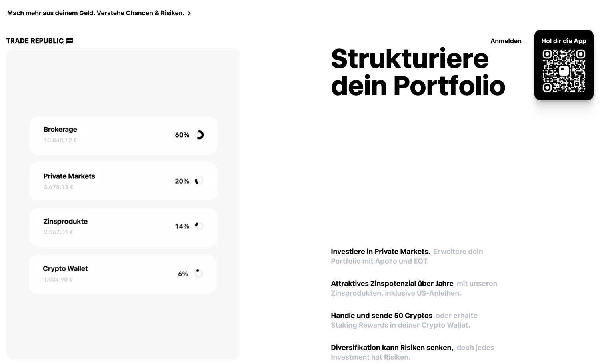Click grey text 'Investment hat Risiken.'
The height and width of the screenshot is (364, 600).
point(370,357)
